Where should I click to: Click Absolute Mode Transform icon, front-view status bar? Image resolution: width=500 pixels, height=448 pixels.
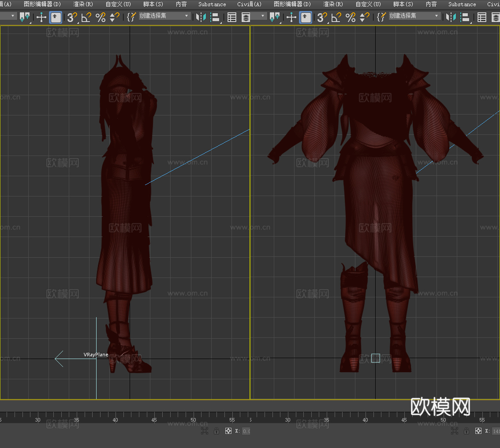tap(478, 431)
